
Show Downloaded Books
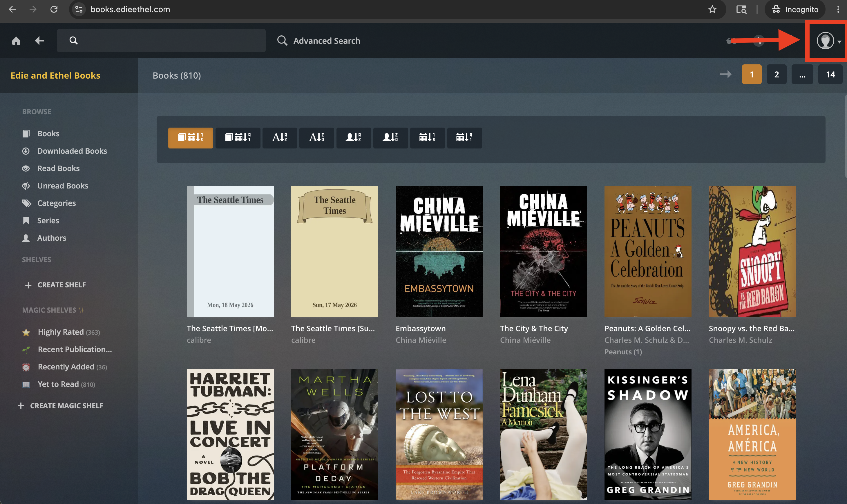(x=64, y=151)
